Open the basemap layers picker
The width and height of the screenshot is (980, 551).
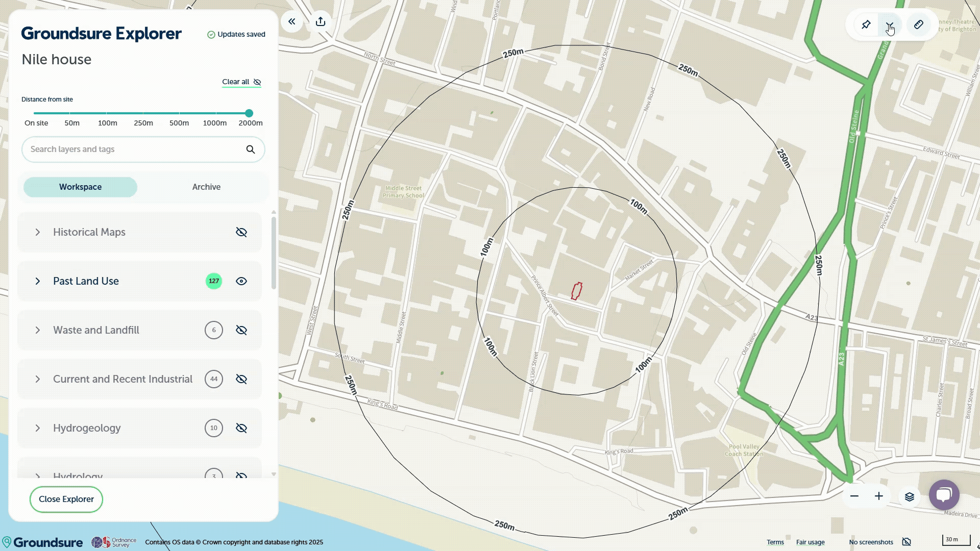click(x=910, y=496)
